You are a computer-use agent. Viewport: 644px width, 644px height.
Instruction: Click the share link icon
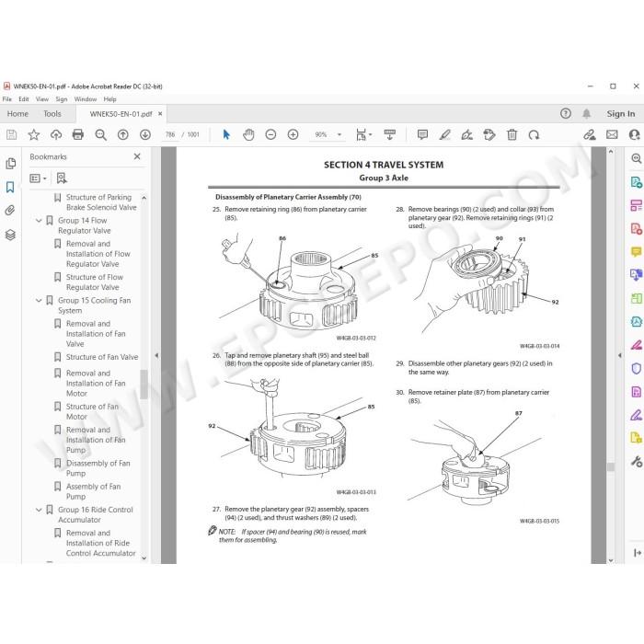click(590, 134)
